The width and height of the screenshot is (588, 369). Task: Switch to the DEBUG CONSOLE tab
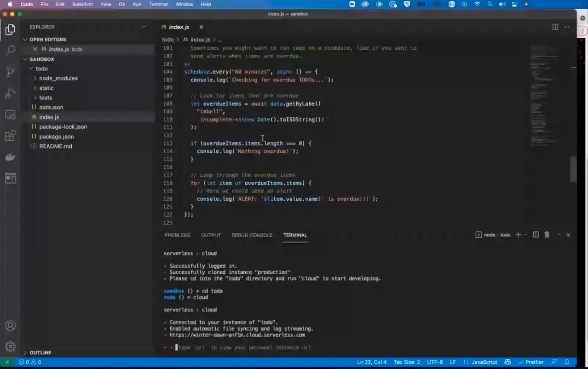click(252, 235)
